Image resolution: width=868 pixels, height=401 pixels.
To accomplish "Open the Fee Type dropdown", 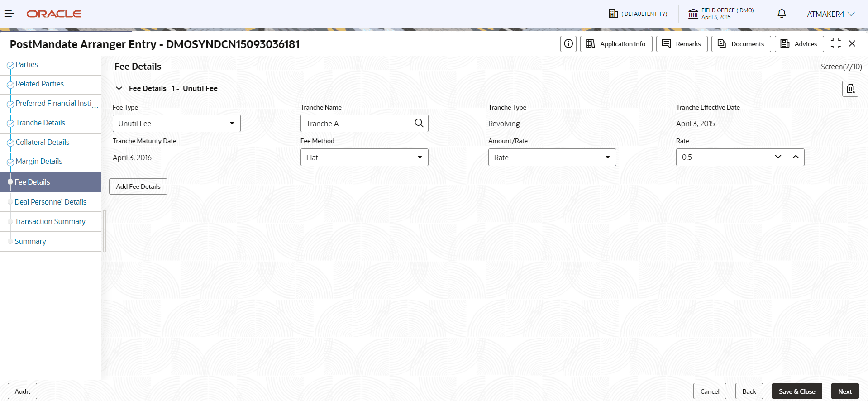I will click(176, 124).
